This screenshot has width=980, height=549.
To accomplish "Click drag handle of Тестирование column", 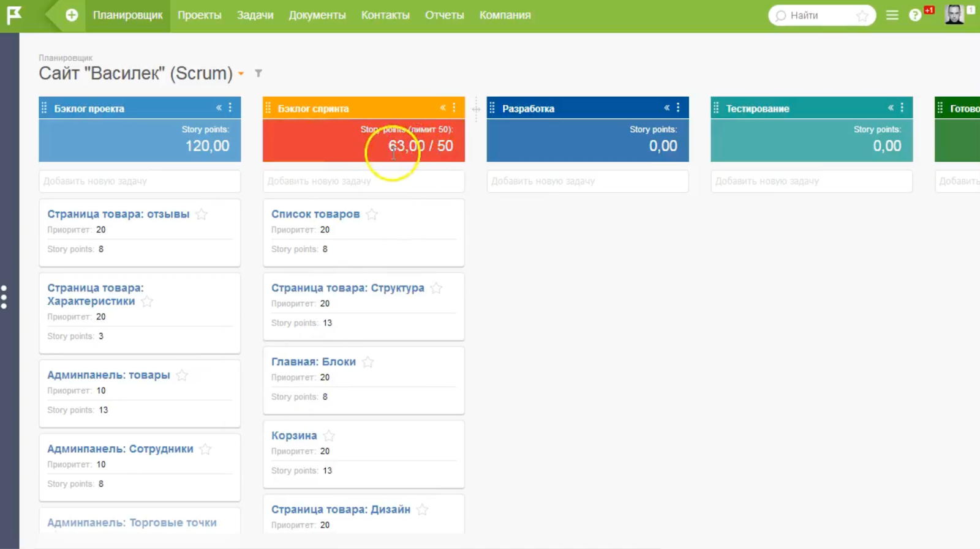I will pos(716,108).
